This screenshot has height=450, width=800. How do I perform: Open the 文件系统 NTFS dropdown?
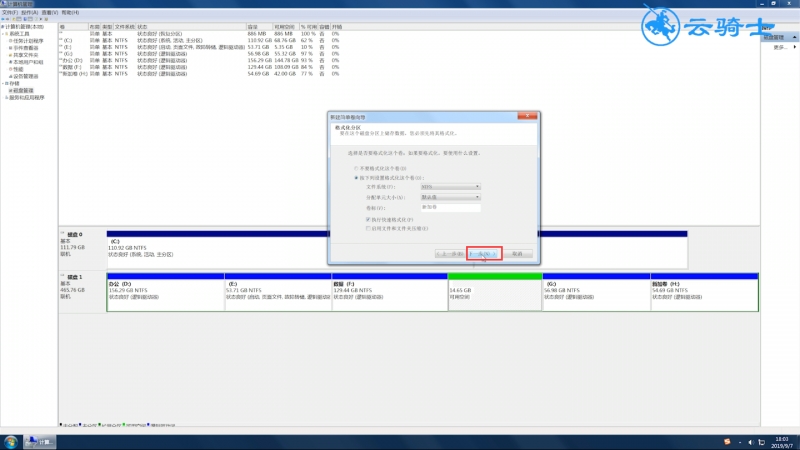click(450, 187)
